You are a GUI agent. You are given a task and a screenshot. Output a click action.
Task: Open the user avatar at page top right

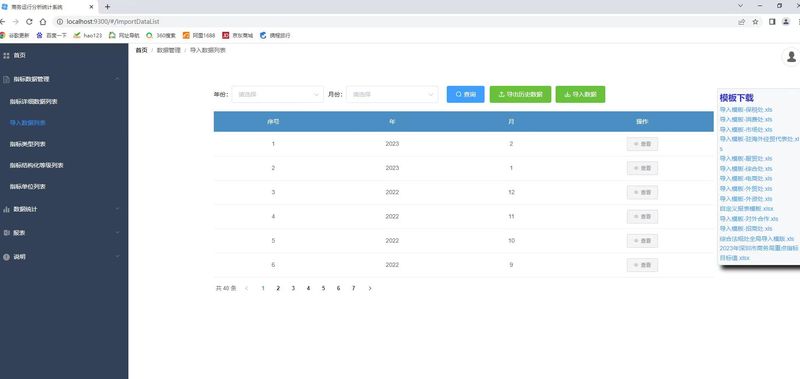(791, 56)
